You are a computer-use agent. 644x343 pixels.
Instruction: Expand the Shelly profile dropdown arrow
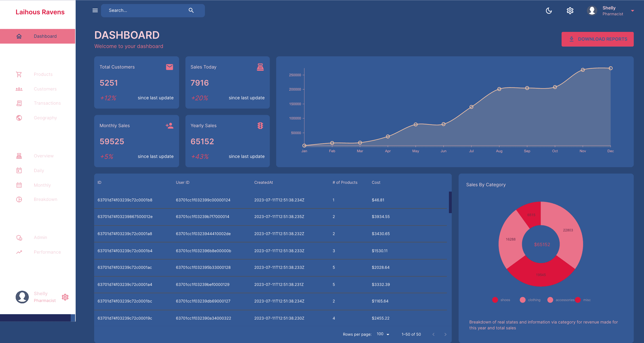point(633,11)
